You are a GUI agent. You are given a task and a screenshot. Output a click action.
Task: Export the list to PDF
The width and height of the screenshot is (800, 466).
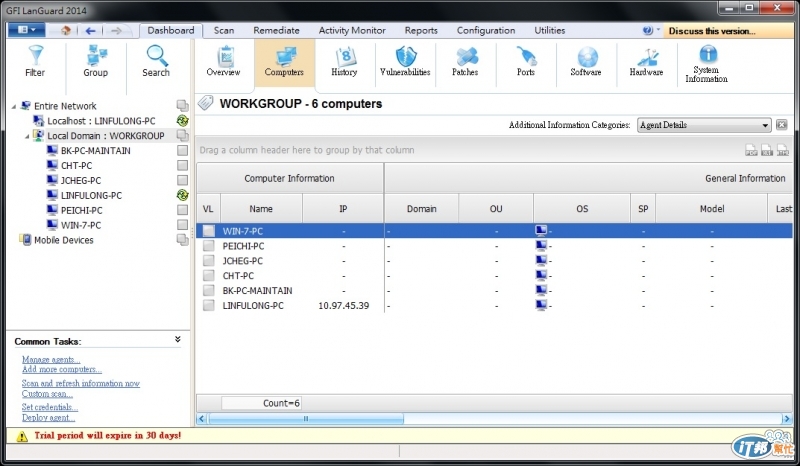click(x=751, y=150)
